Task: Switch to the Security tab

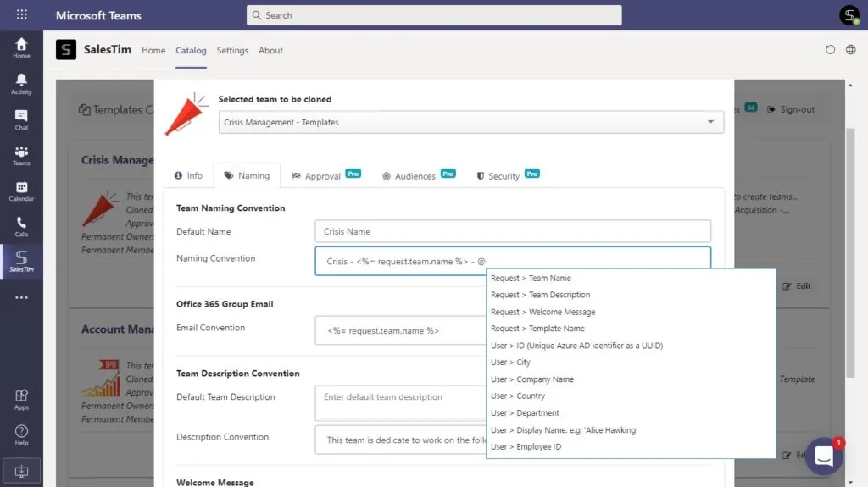Action: tap(509, 175)
